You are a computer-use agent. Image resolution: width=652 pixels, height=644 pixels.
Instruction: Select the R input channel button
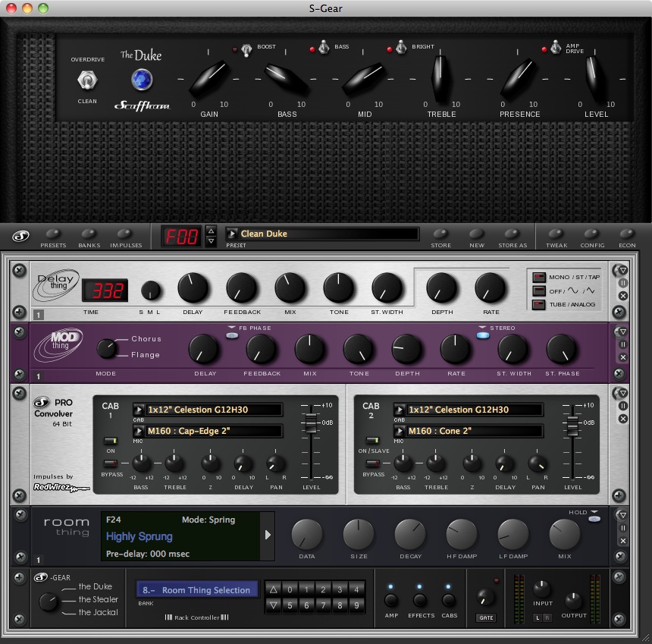tap(547, 617)
